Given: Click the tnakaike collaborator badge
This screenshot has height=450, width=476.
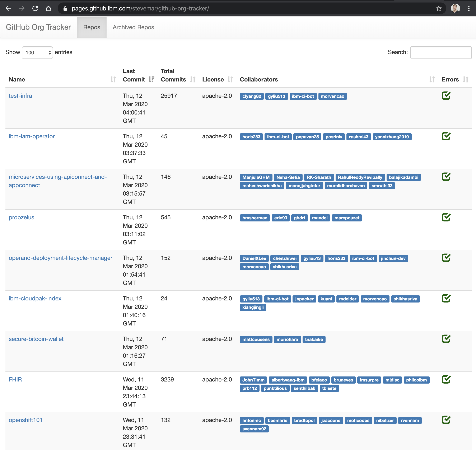Looking at the screenshot, I should [x=314, y=339].
